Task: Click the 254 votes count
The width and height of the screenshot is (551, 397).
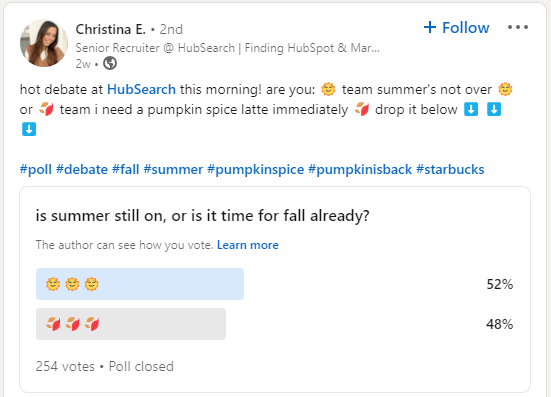Action: point(65,366)
